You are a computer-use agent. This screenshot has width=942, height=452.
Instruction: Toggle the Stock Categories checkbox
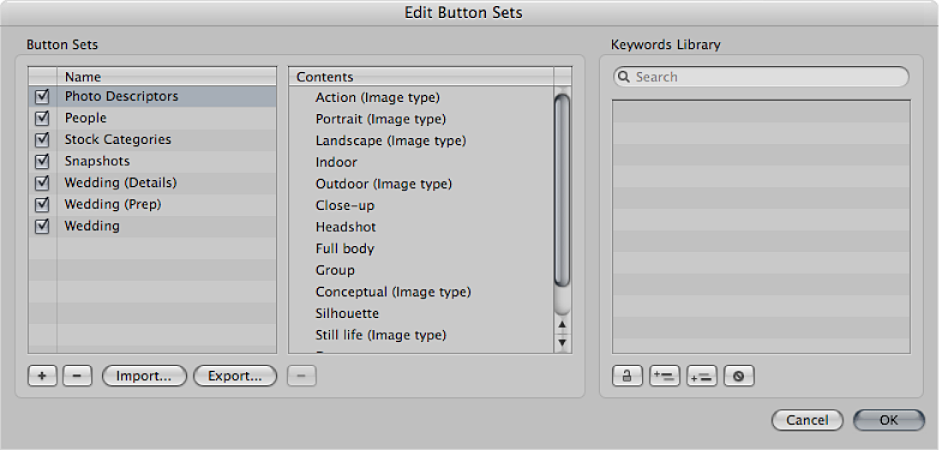click(42, 140)
